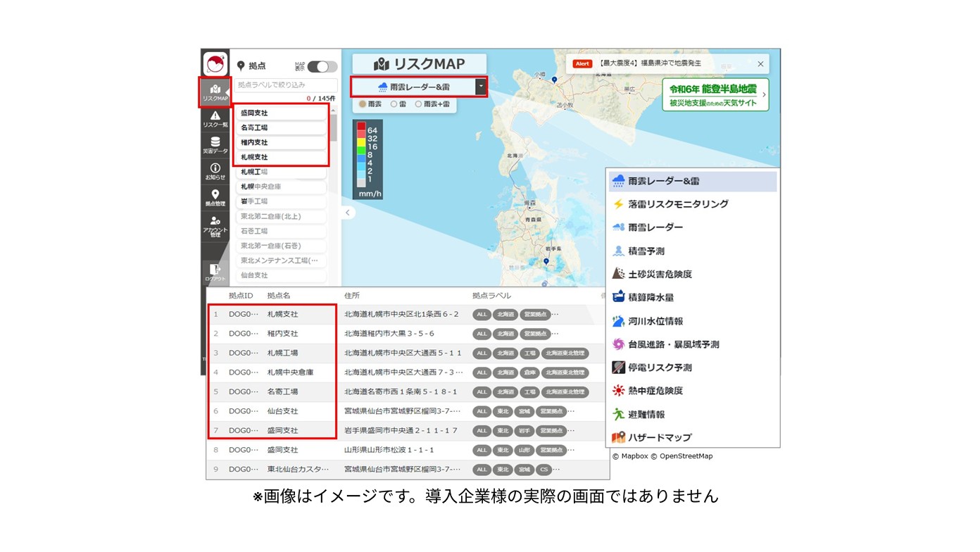Dismiss the earthquake Alert banner
The height and width of the screenshot is (552, 980).
761,63
